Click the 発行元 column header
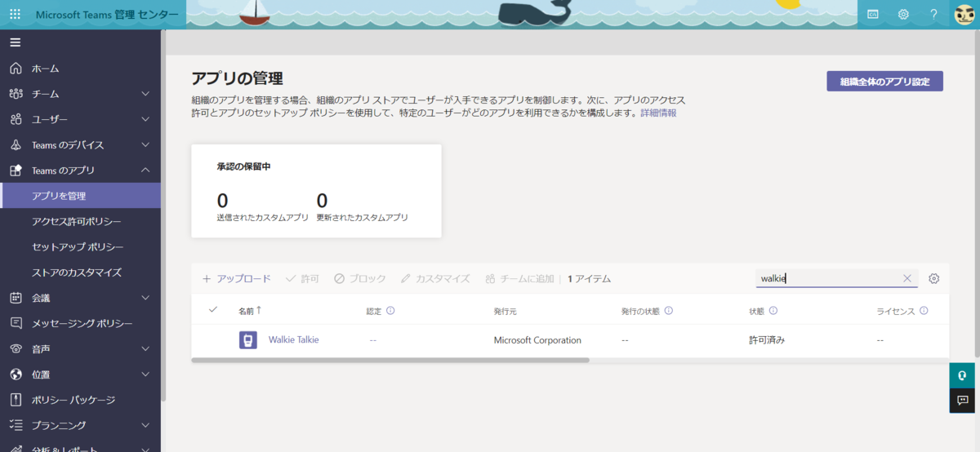Image resolution: width=980 pixels, height=452 pixels. 506,311
